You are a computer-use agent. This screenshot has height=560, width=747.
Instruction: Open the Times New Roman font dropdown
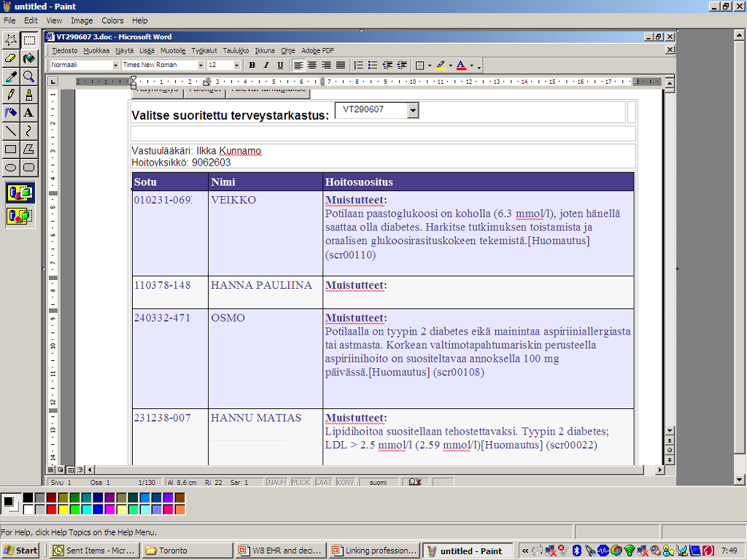(201, 65)
